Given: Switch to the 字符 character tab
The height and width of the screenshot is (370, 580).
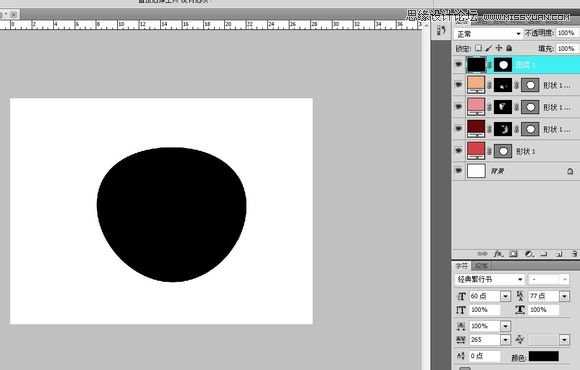Looking at the screenshot, I should (x=462, y=266).
